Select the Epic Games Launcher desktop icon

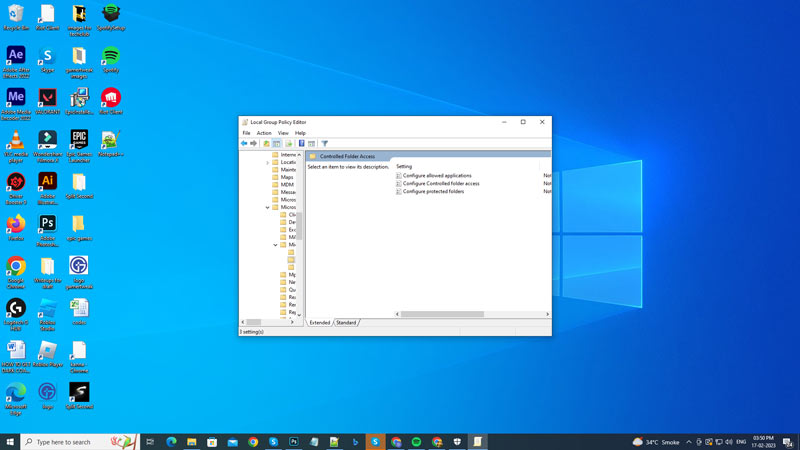tap(79, 146)
